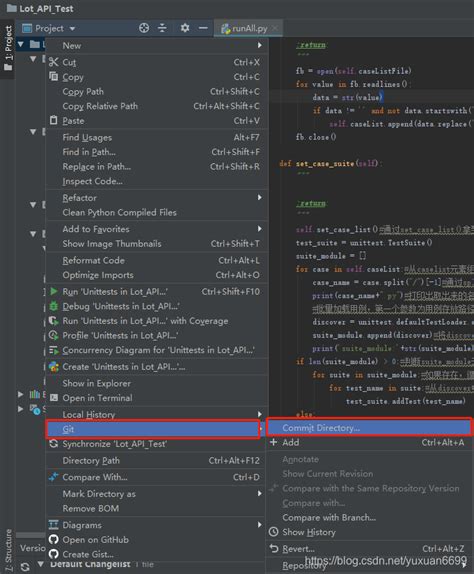Close the runAll.py tab
474x574 pixels.
[x=275, y=28]
